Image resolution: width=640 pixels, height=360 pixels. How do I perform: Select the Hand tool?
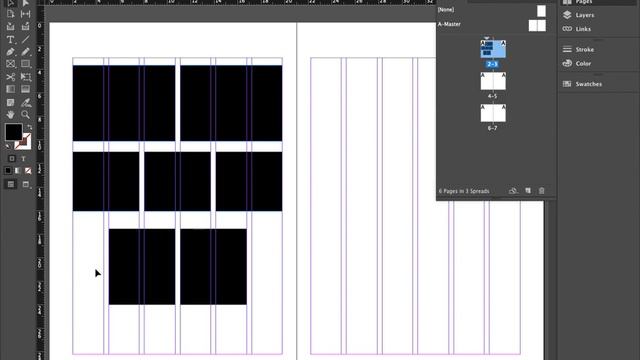pyautogui.click(x=11, y=115)
